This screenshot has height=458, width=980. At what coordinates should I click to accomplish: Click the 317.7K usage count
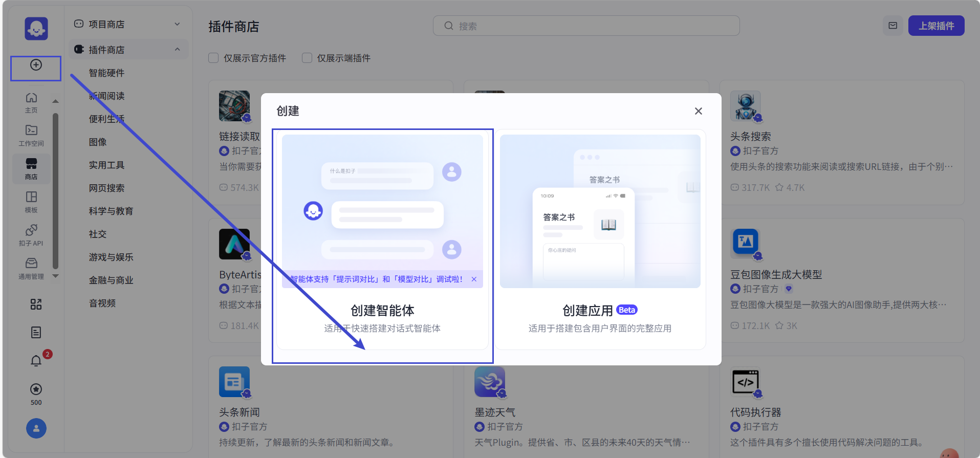point(750,188)
